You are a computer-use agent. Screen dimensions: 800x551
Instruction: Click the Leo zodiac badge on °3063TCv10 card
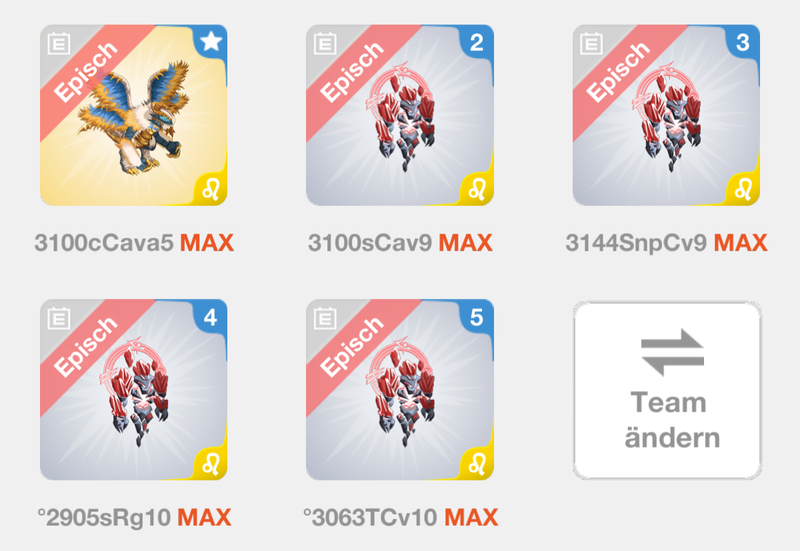[x=477, y=464]
